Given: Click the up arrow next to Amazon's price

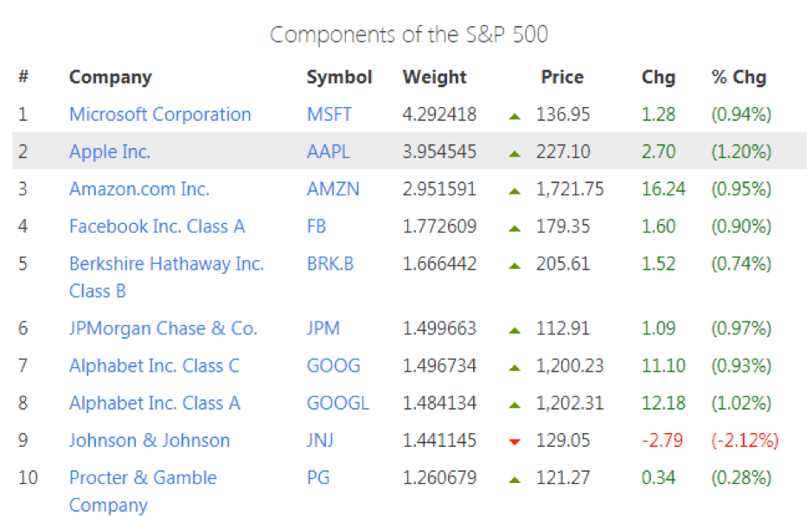Looking at the screenshot, I should coord(515,190).
